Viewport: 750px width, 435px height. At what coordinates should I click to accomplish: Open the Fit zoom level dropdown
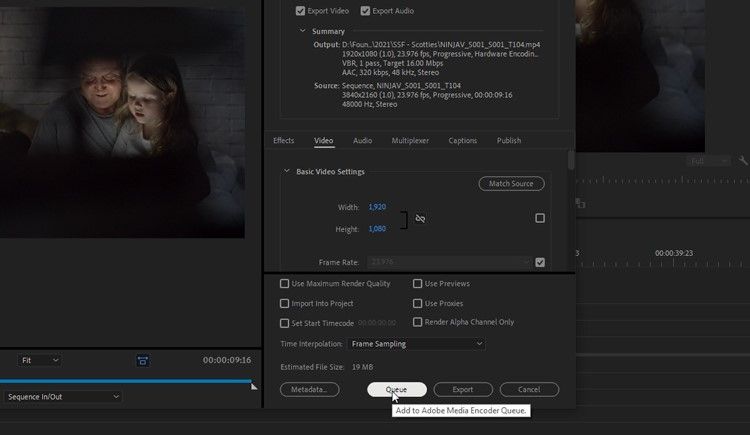click(x=40, y=360)
